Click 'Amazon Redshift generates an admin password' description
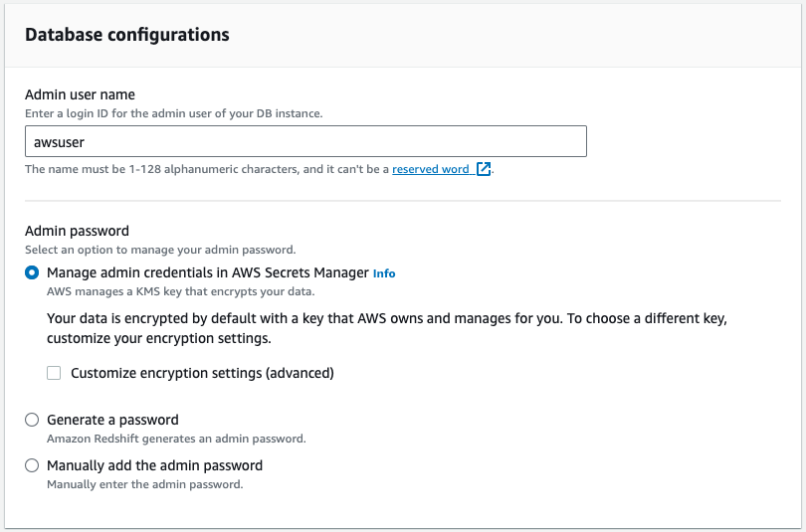 [176, 439]
